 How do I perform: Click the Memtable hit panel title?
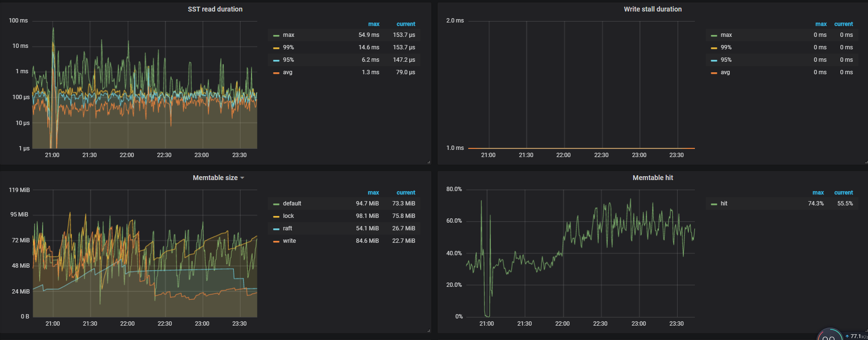652,178
